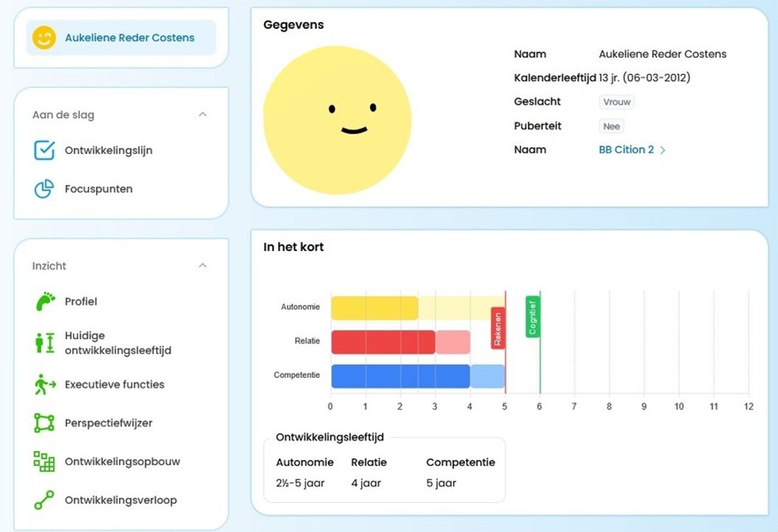The image size is (778, 532).
Task: Click the green footprint Profiel icon
Action: [44, 301]
